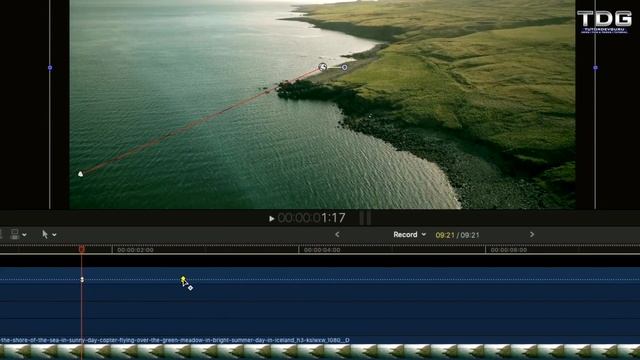The width and height of the screenshot is (640, 360).
Task: Go forward in timeline history with the right chevron
Action: [532, 234]
